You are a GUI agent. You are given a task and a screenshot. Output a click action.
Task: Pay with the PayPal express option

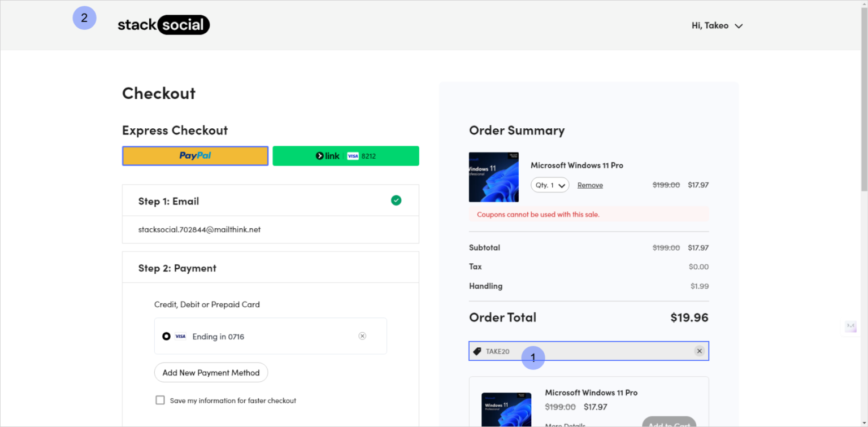tap(195, 156)
